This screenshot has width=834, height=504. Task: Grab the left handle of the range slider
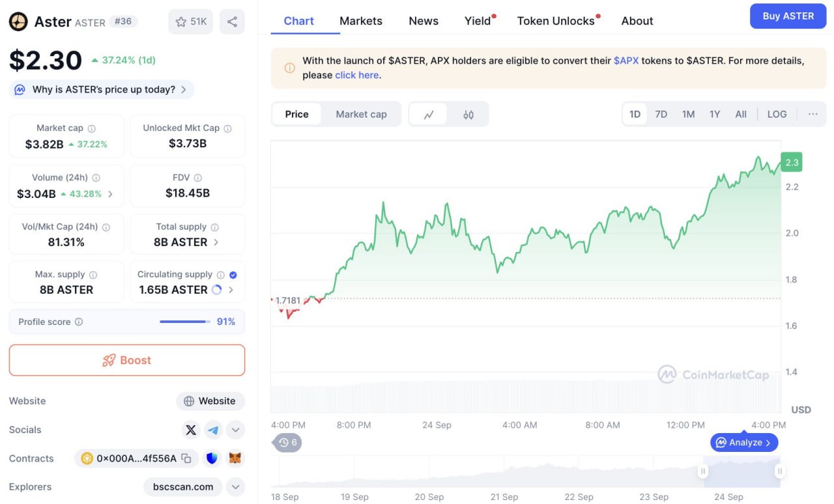click(703, 471)
